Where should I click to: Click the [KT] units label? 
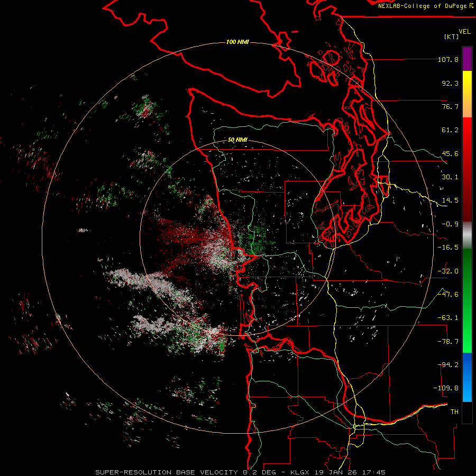point(452,36)
